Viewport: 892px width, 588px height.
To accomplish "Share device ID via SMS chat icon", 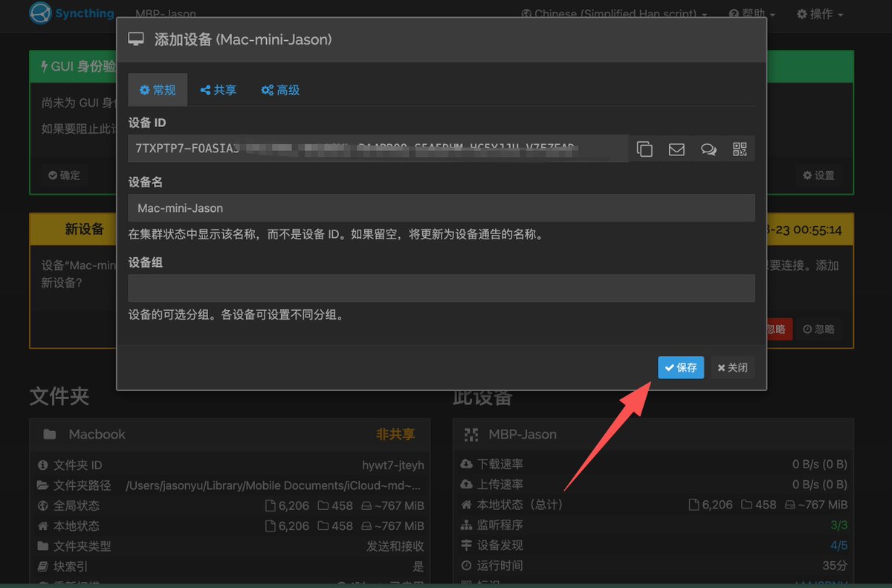I will [x=708, y=149].
